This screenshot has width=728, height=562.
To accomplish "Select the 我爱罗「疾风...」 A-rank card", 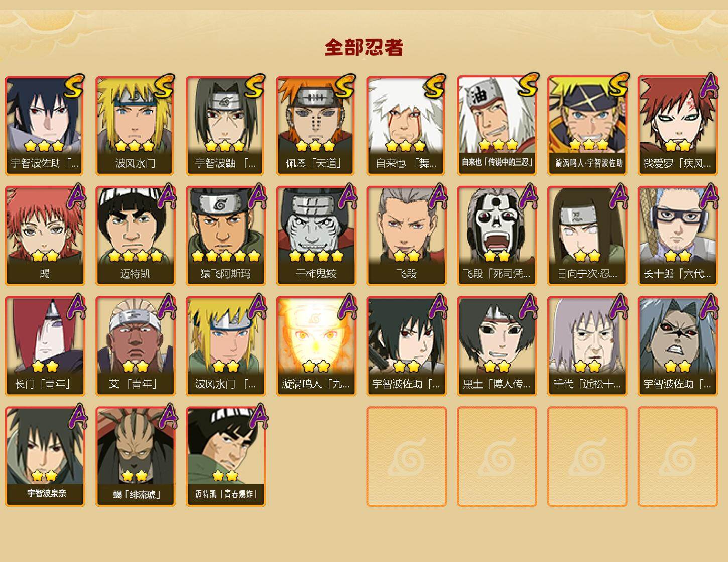I will [x=677, y=125].
